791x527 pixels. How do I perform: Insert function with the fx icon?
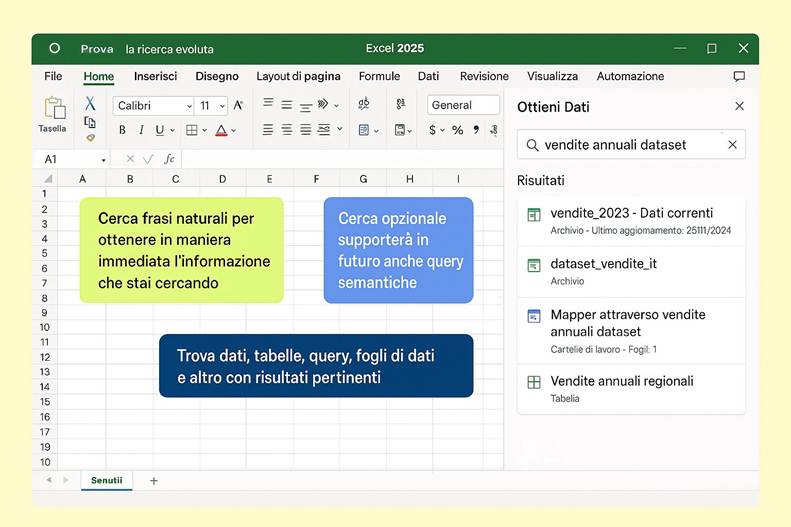[169, 159]
